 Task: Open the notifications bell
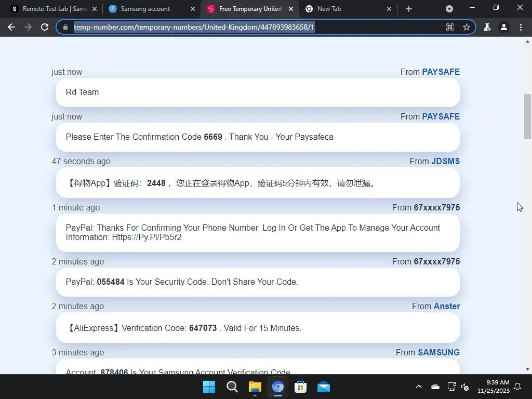tap(518, 387)
